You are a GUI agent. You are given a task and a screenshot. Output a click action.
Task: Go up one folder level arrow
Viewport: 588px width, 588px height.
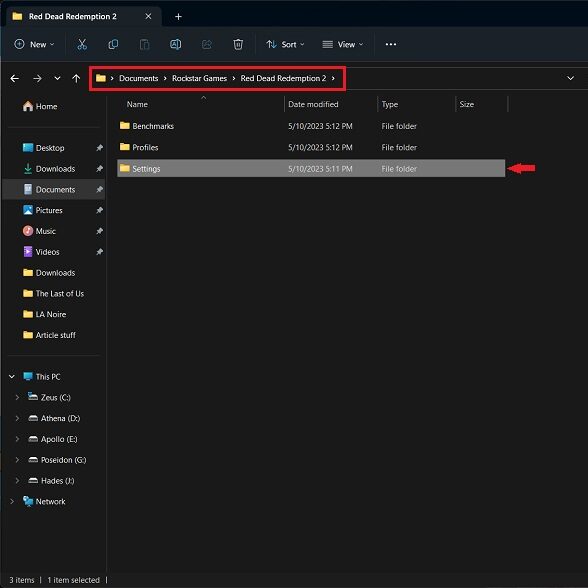(x=76, y=78)
